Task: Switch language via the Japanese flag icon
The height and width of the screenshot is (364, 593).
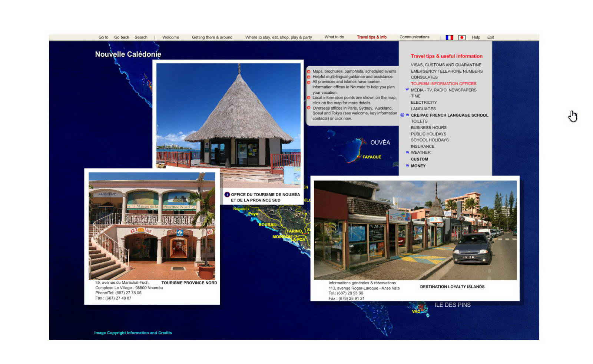Action: coord(462,37)
